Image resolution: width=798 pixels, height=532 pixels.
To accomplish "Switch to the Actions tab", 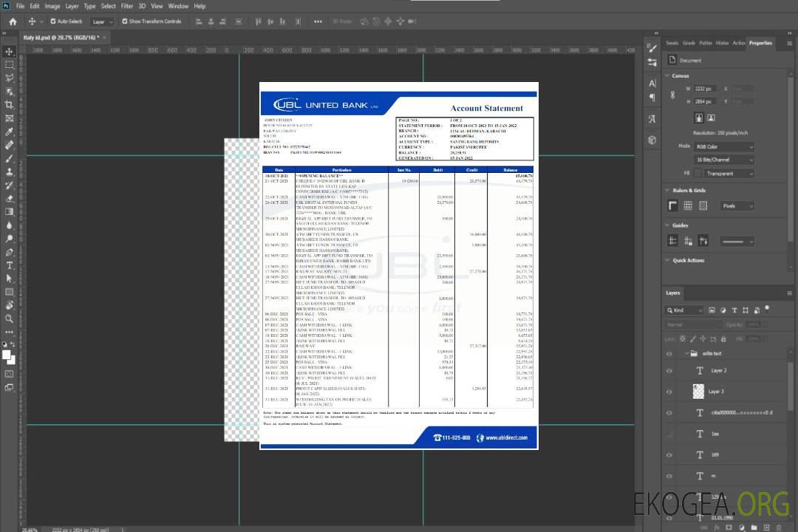I will tap(738, 43).
